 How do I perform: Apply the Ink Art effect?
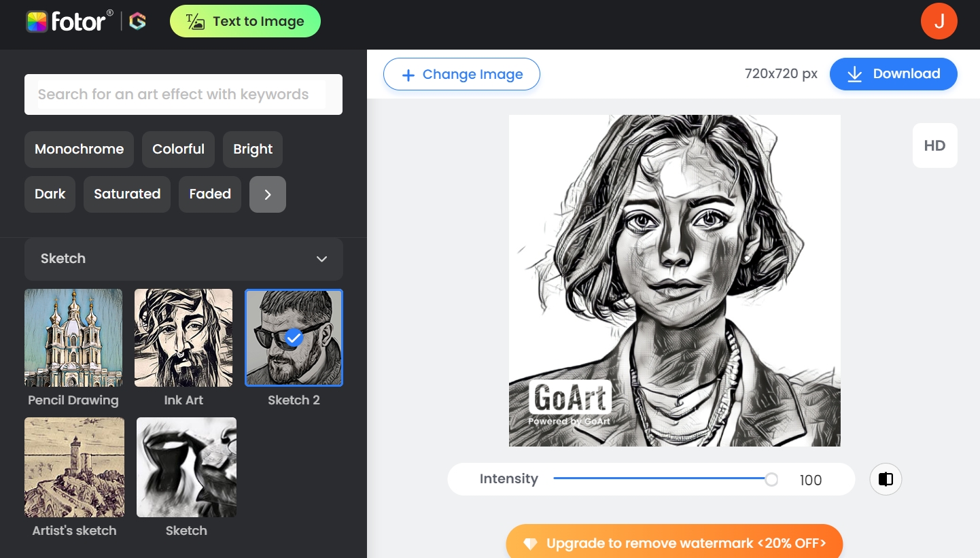tap(183, 338)
